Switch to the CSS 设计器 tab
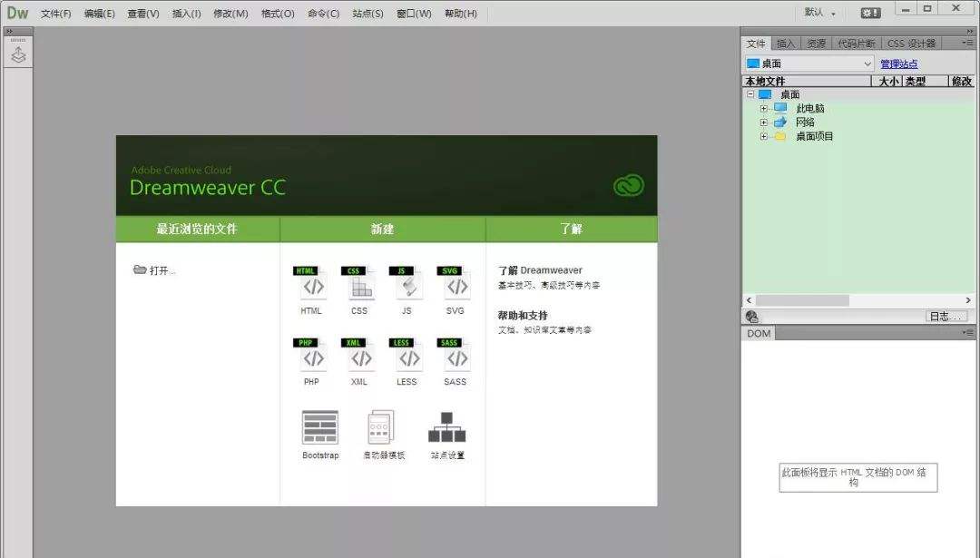This screenshot has height=558, width=980. tap(911, 44)
